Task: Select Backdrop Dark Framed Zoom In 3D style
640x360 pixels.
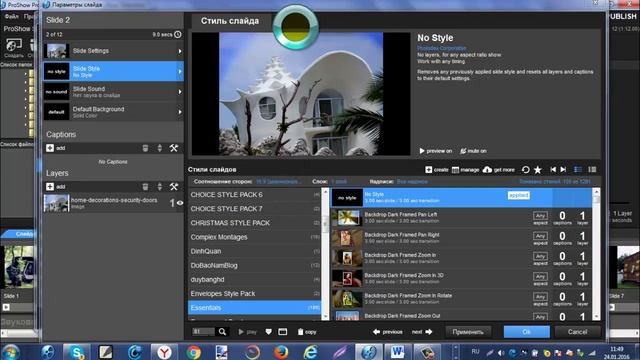Action: click(461, 279)
